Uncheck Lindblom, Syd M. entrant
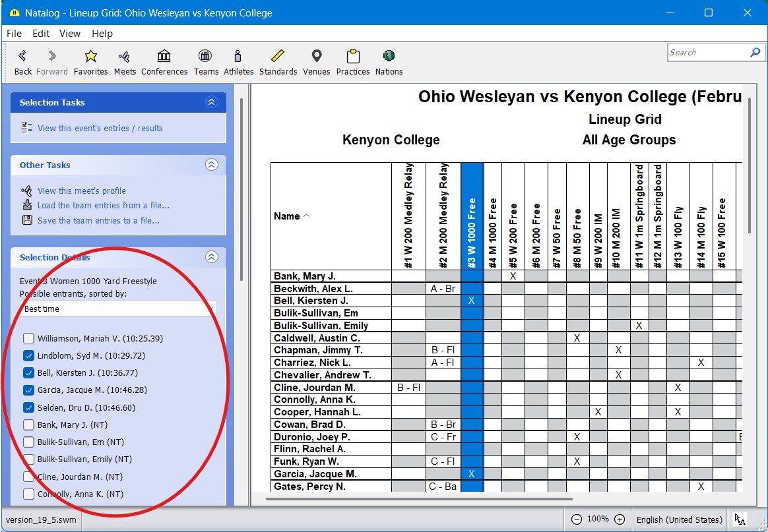 28,356
